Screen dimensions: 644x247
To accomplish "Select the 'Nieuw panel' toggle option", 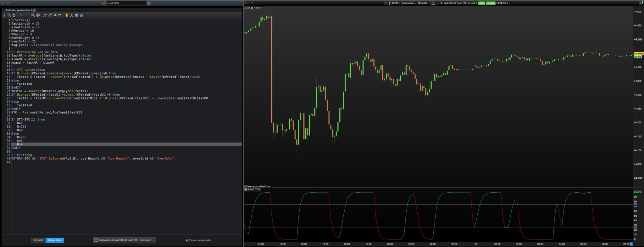I will pos(55,240).
